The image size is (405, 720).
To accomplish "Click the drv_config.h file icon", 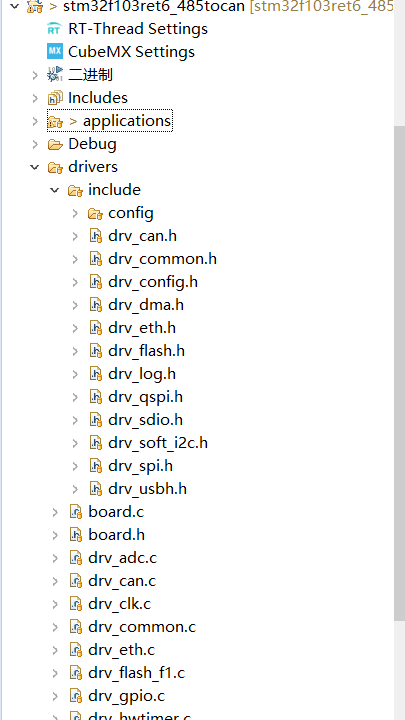I will tap(95, 282).
